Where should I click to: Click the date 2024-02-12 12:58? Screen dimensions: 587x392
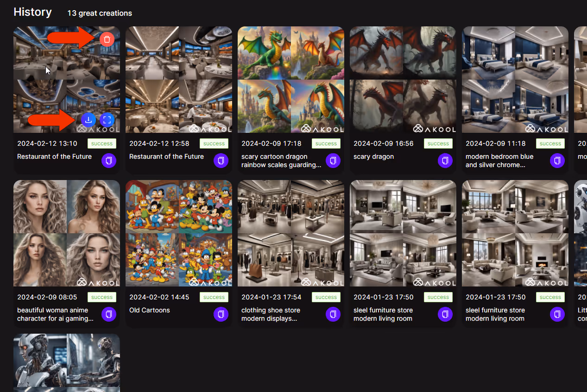[159, 143]
